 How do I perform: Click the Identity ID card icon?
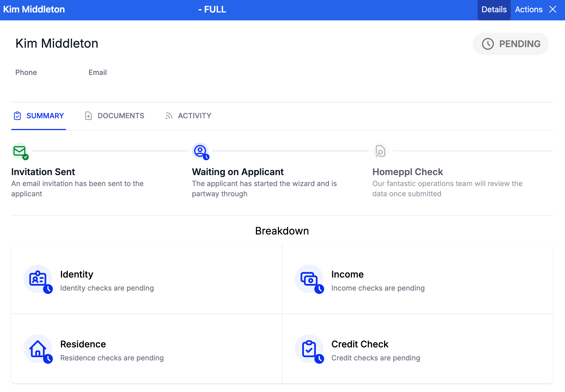point(38,279)
